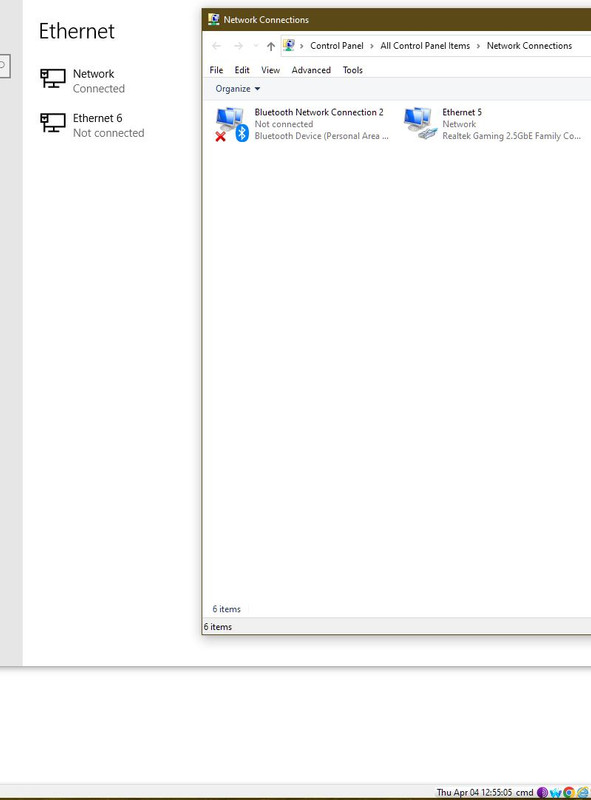Viewport: 591px width, 800px height.
Task: Expand the chevron before Control Panel
Action: [302, 46]
